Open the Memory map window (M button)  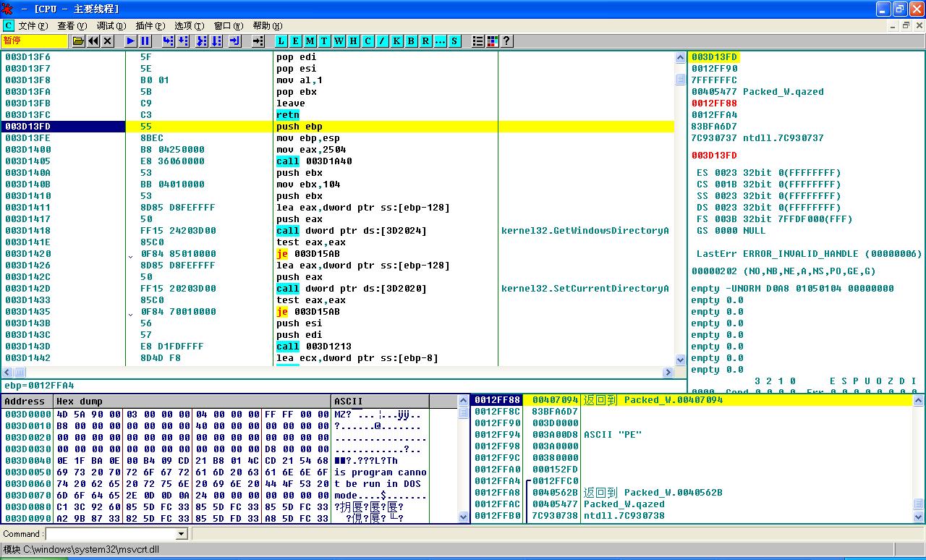310,41
